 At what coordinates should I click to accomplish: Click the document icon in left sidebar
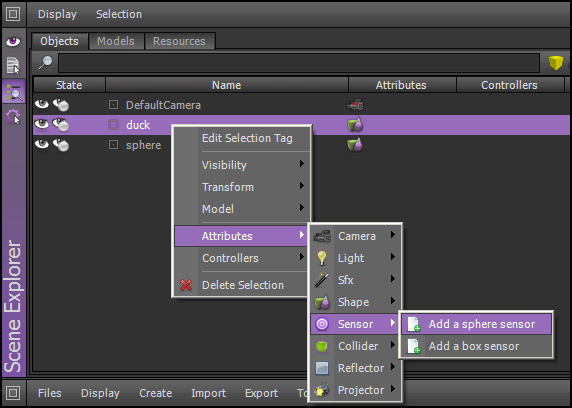point(13,66)
